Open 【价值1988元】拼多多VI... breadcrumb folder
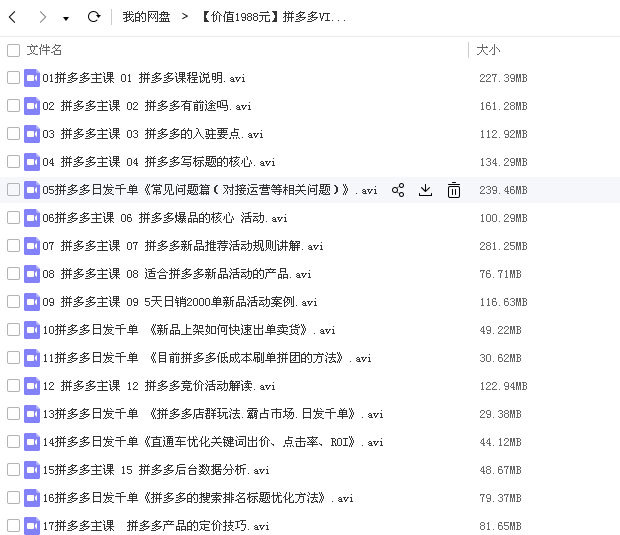 point(274,17)
